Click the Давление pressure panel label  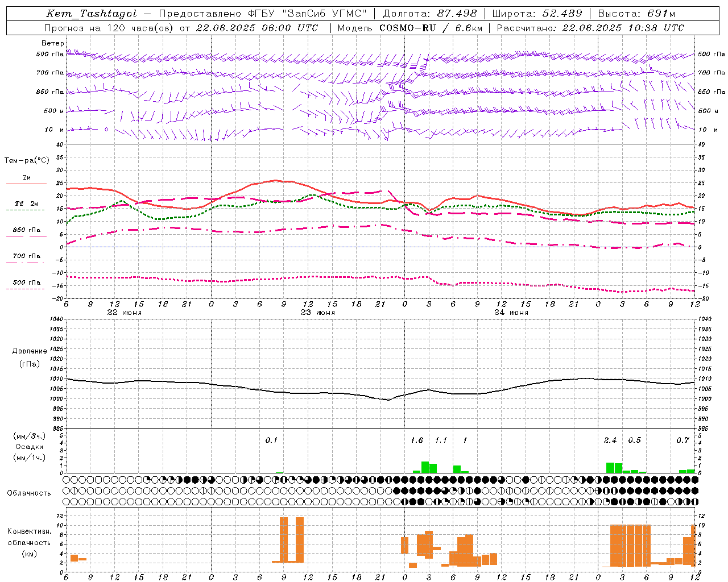tap(30, 351)
